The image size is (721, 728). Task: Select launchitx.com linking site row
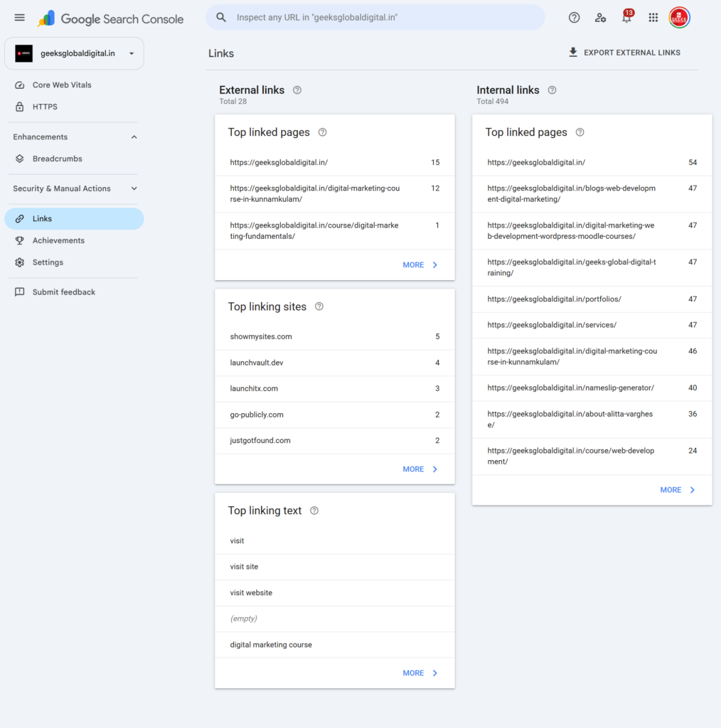pyautogui.click(x=335, y=389)
